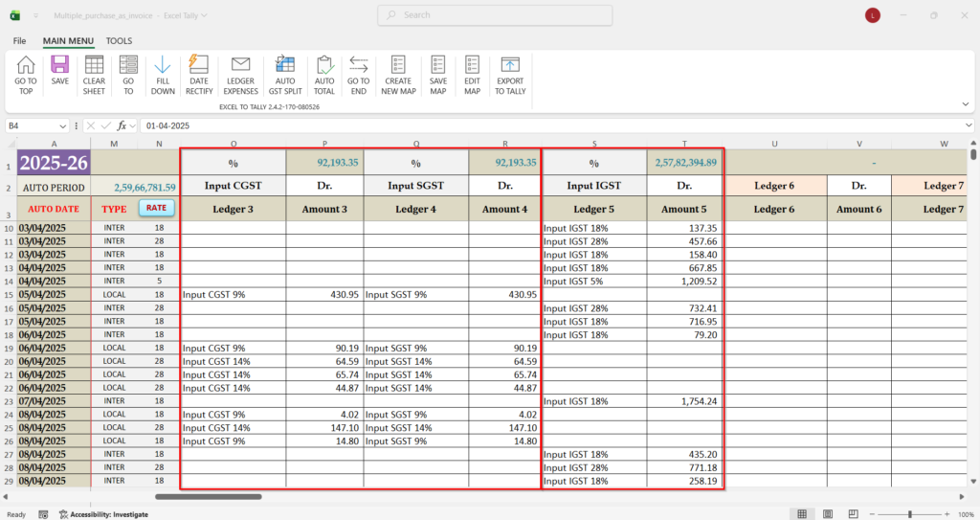Collapse the ribbon with chevron
Image resolution: width=980 pixels, height=520 pixels.
pos(965,103)
